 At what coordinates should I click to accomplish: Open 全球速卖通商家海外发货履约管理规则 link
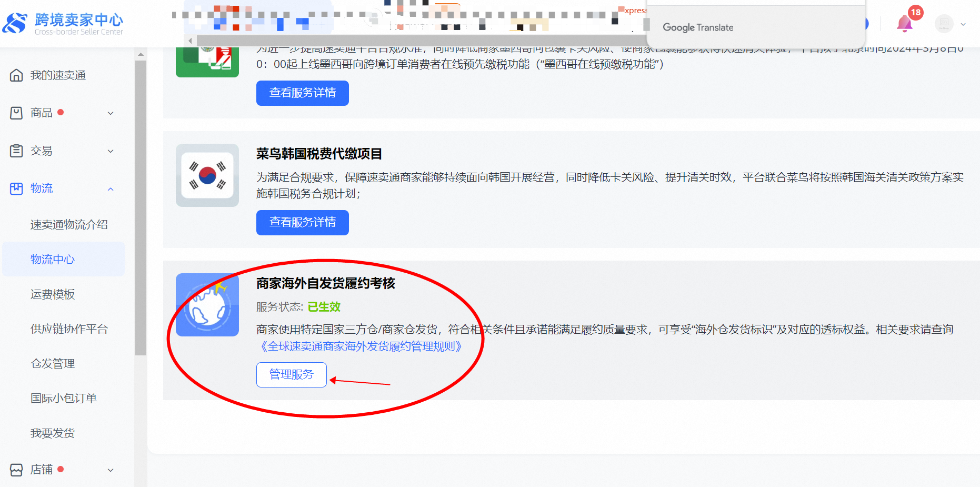pos(361,346)
